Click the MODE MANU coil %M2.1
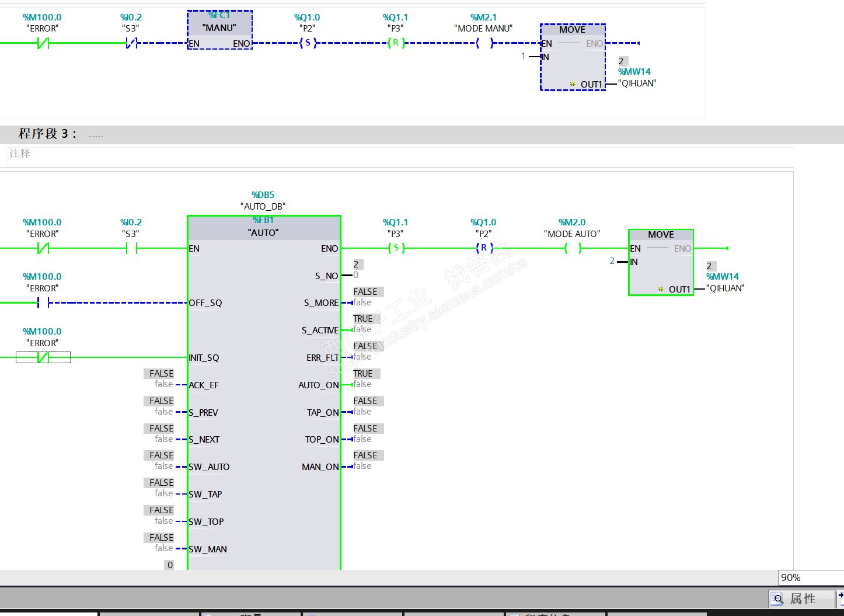The width and height of the screenshot is (844, 616). point(484,43)
